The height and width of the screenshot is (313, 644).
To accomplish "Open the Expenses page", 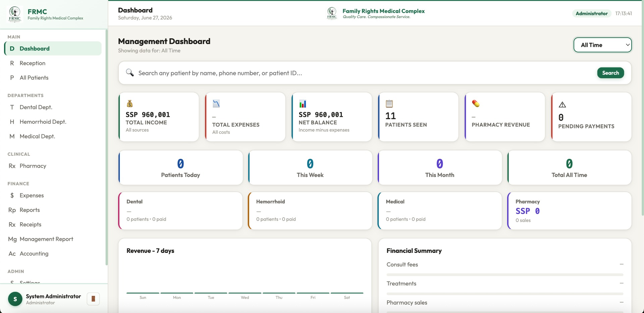I will [53, 195].
